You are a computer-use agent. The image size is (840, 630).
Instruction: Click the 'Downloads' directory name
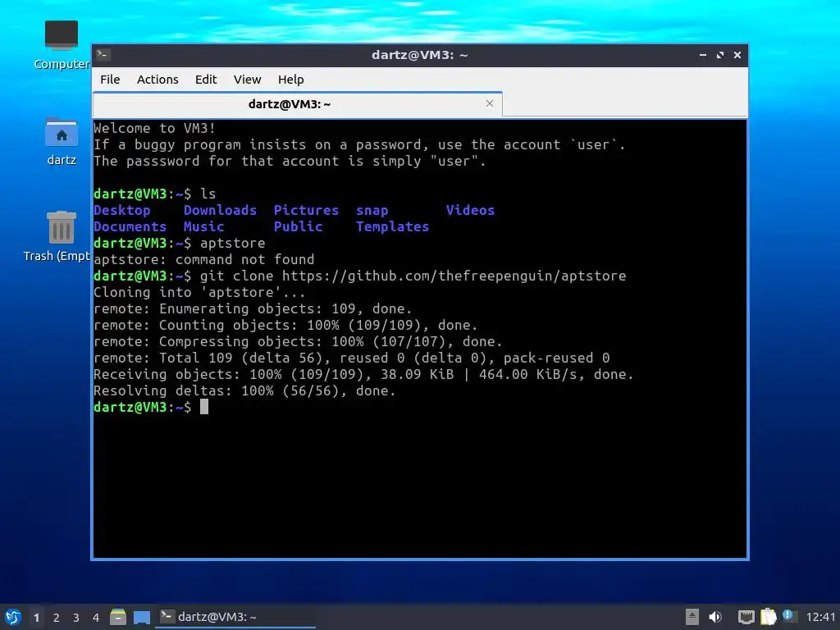click(220, 210)
